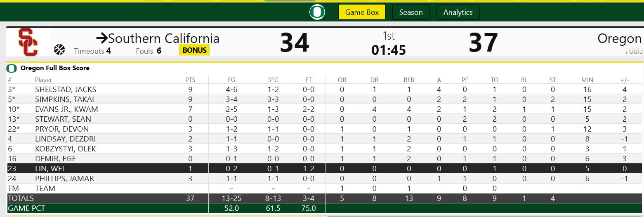Click the MIN column header
The image size is (644, 217).
(x=587, y=80)
